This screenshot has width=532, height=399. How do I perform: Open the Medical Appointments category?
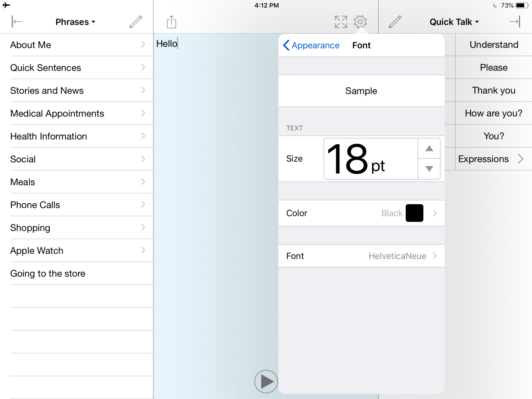click(x=77, y=113)
